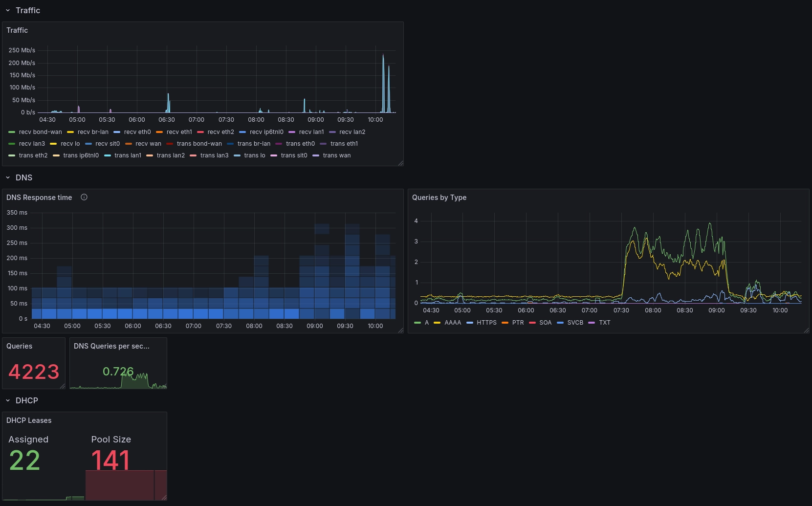Open the Traffic panel title menu
This screenshot has width=812, height=506.
(x=17, y=30)
